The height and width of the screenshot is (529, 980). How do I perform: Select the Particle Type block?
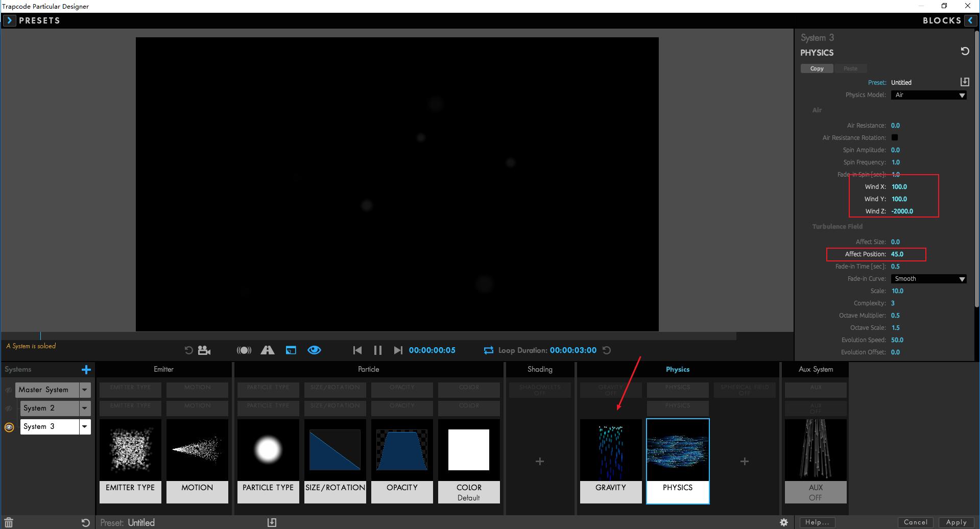268,462
